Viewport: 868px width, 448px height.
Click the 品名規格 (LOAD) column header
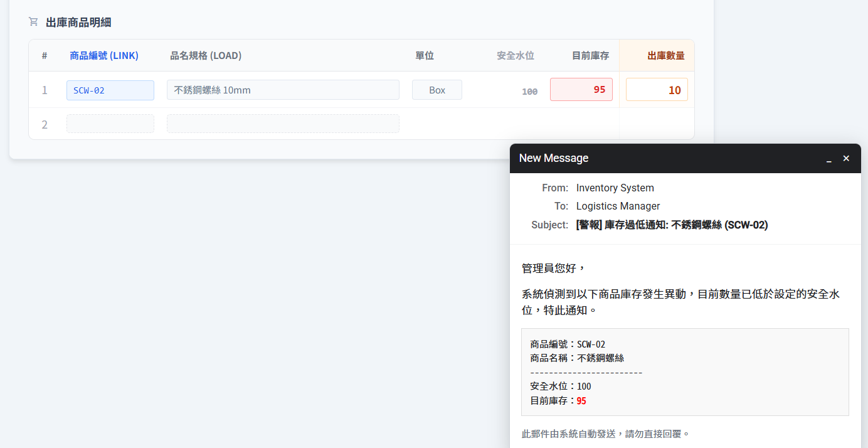click(206, 56)
